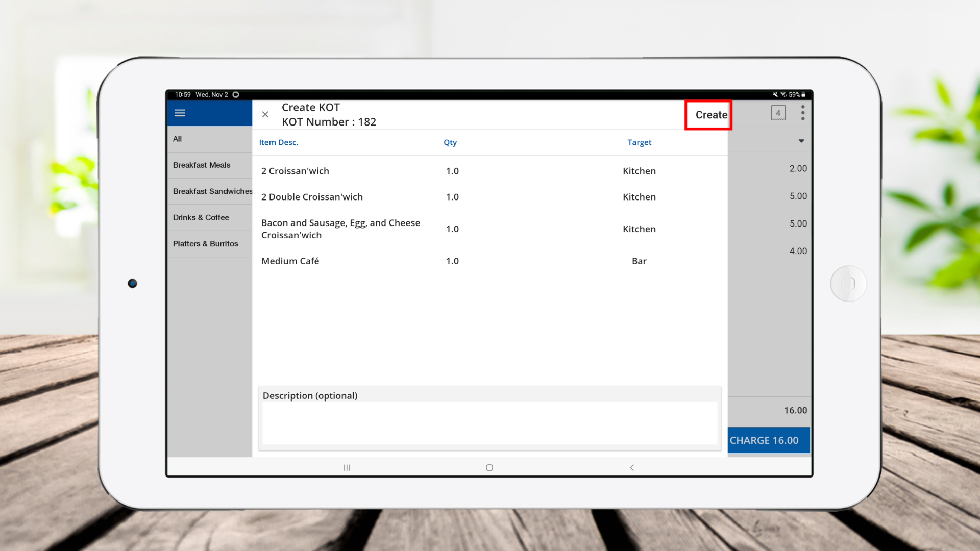Viewport: 980px width, 551px height.
Task: Tap the Android back navigation arrow
Action: coord(632,467)
